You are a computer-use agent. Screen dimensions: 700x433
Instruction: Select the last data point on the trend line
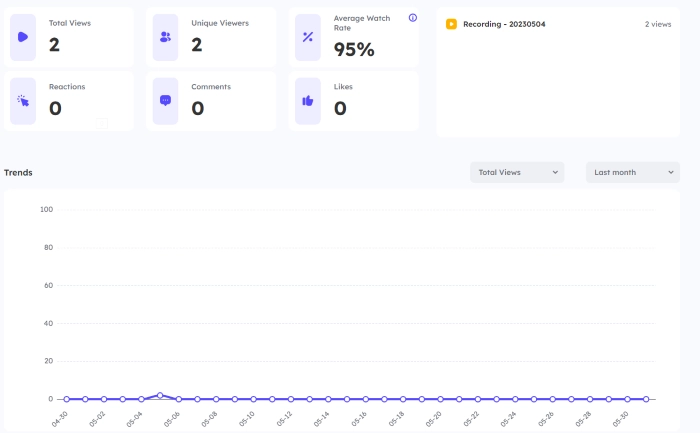[646, 399]
